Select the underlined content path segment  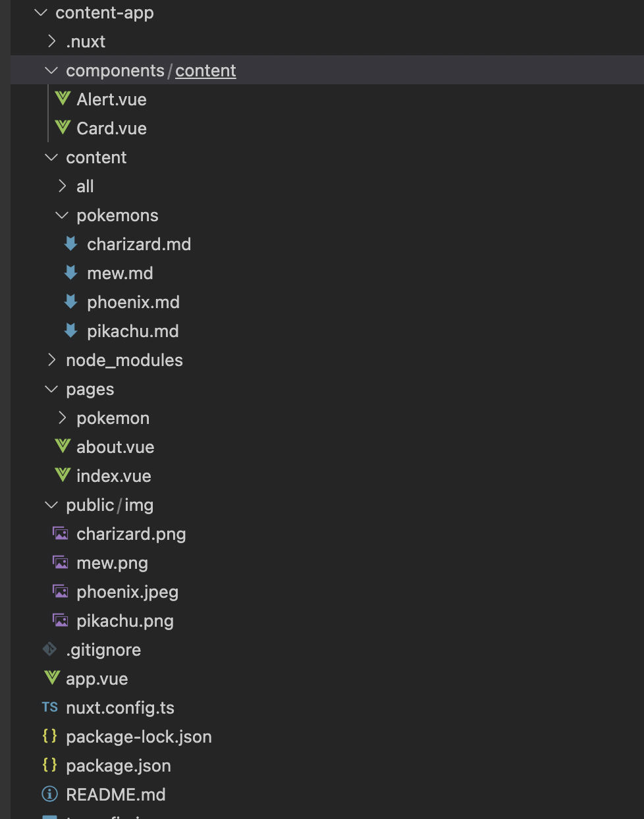205,70
